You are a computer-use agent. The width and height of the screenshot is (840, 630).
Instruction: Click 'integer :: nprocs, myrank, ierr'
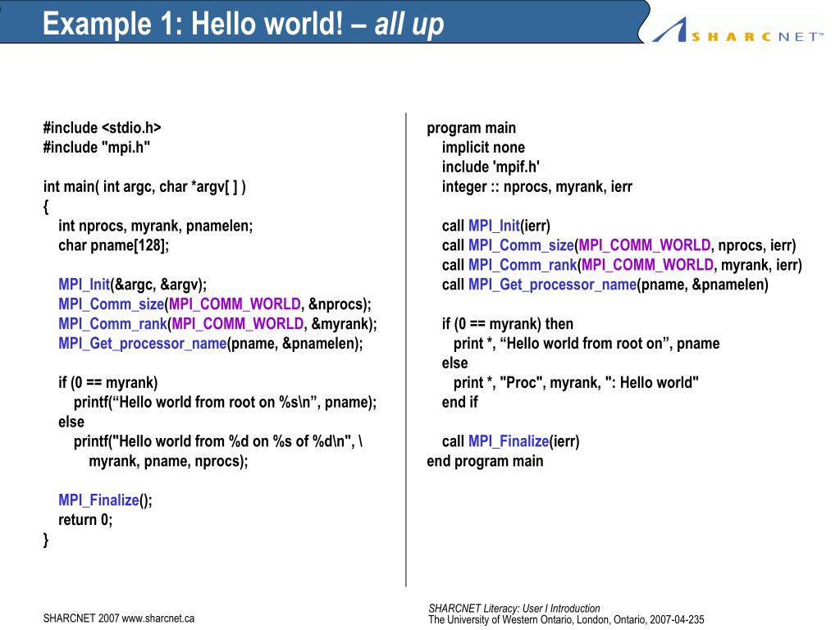(x=537, y=186)
